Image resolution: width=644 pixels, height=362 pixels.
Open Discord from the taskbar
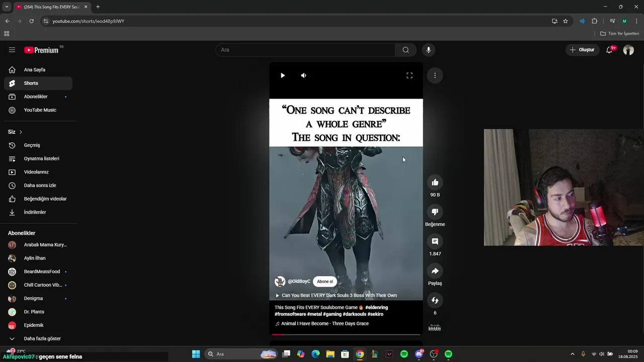tap(419, 354)
